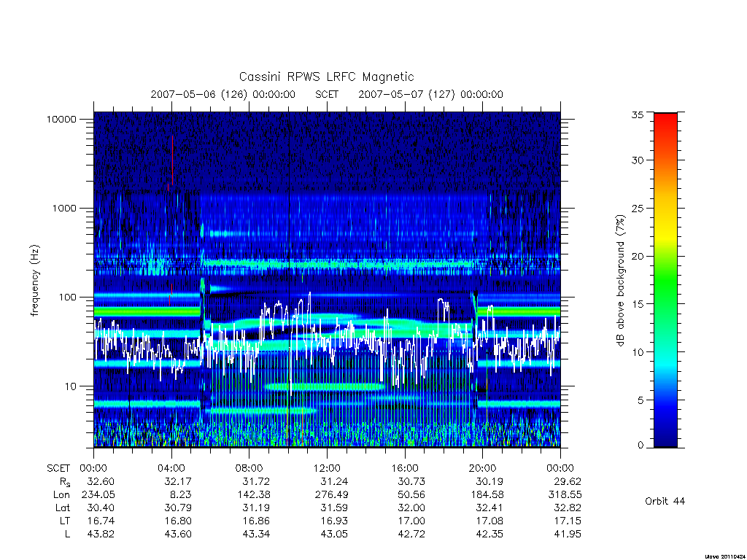Click the Lon row label
747x560 pixels.
point(61,495)
